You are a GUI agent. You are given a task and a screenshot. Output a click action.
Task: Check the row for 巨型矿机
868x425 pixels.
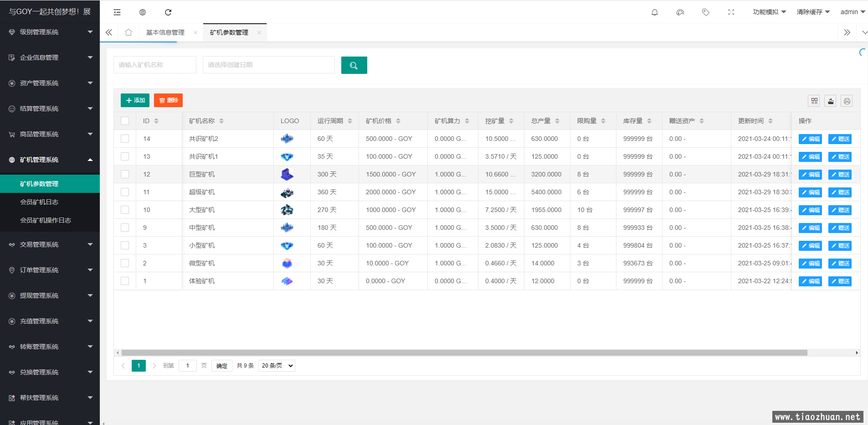(125, 174)
